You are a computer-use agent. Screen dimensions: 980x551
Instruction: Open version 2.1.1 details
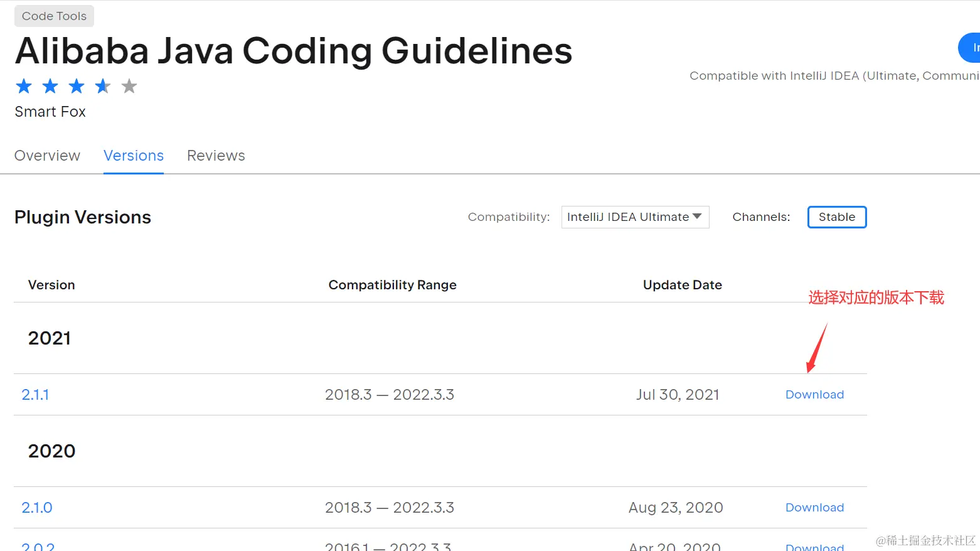(x=35, y=395)
